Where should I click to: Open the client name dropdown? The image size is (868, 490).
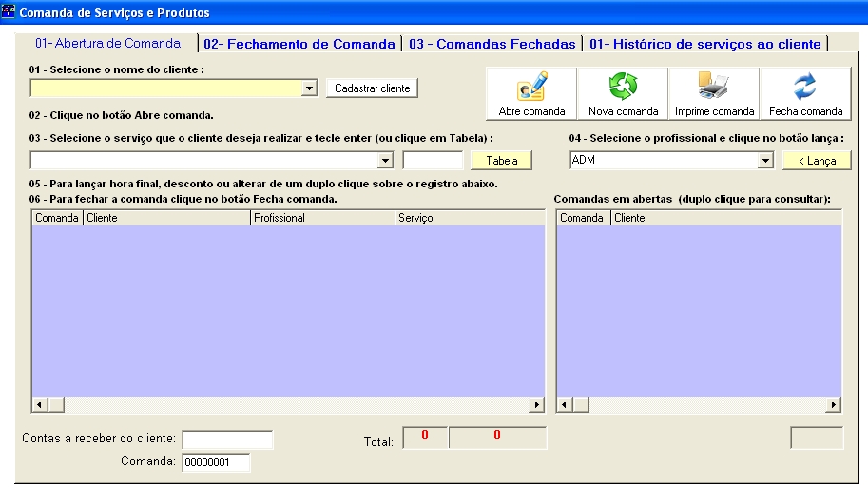(309, 88)
